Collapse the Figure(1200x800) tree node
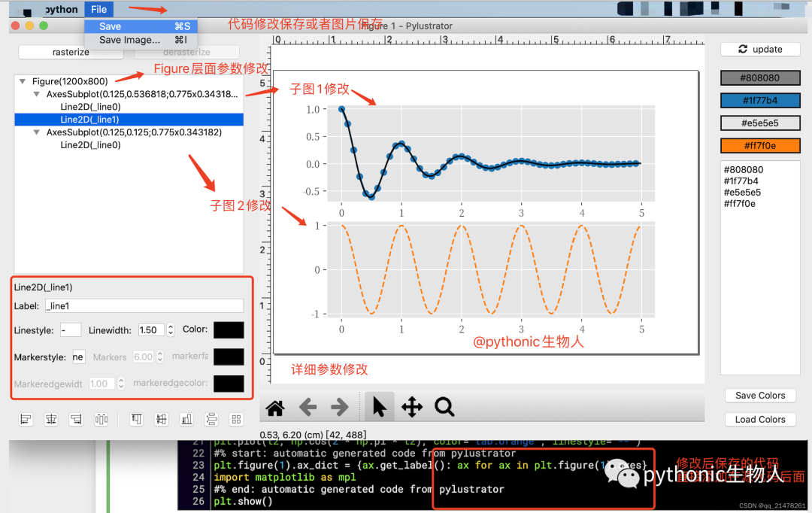Screen dimensions: 812x513 23,81
